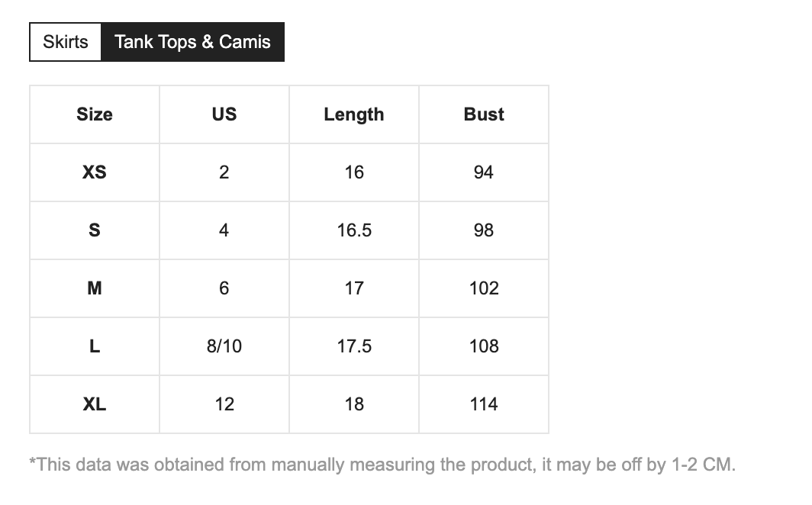This screenshot has width=812, height=505.
Task: Click the Size column header
Action: (95, 114)
